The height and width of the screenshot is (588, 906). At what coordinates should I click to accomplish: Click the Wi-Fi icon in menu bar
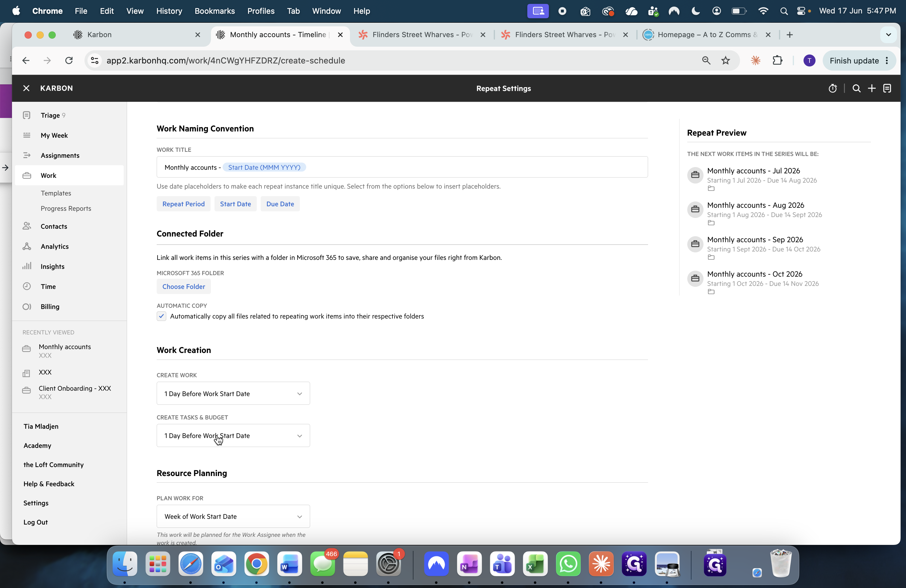coord(763,11)
